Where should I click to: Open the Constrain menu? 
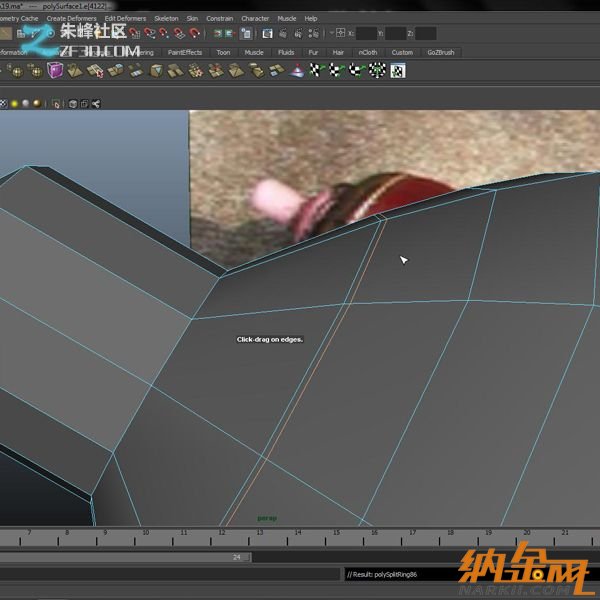click(219, 18)
